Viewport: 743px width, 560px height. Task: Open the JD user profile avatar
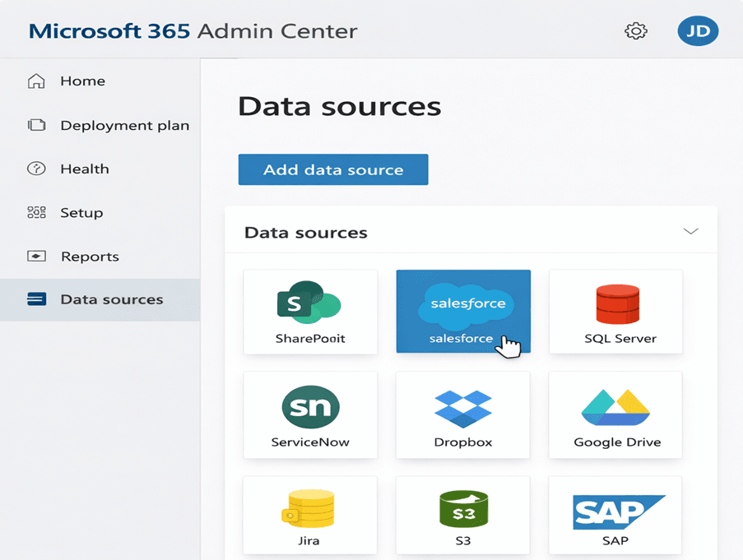(698, 31)
